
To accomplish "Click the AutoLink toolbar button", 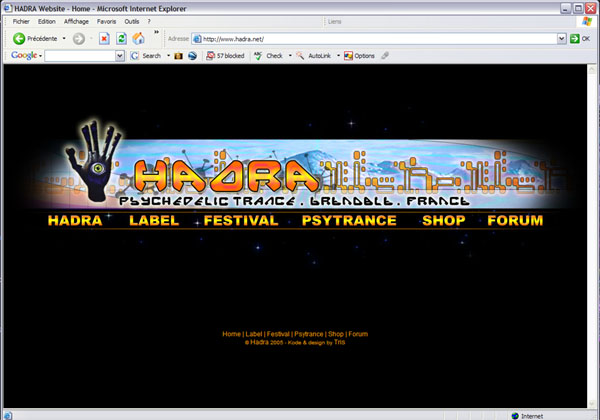I will tap(314, 56).
